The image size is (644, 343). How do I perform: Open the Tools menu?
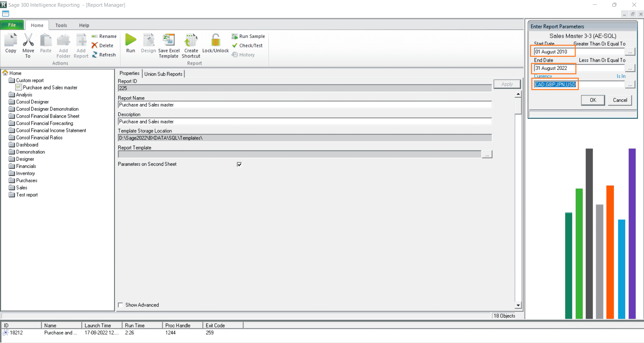61,25
